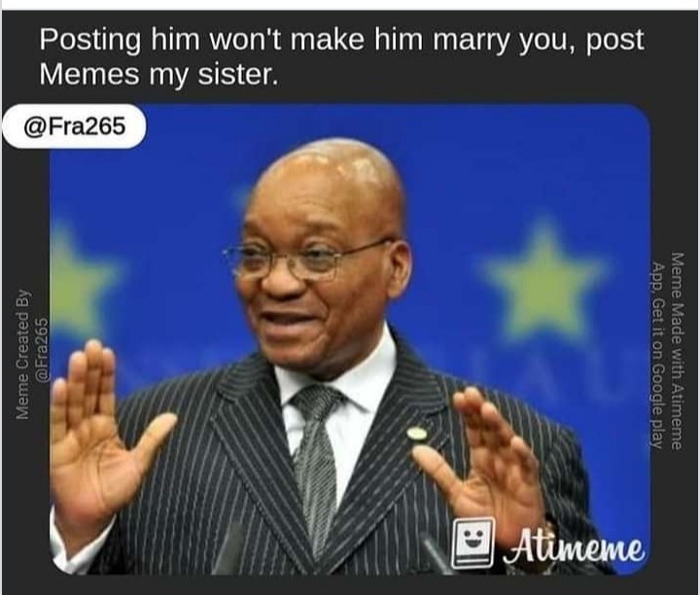This screenshot has height=595, width=700.
Task: Select the @Fra265 username tag bubble
Action: [x=74, y=126]
